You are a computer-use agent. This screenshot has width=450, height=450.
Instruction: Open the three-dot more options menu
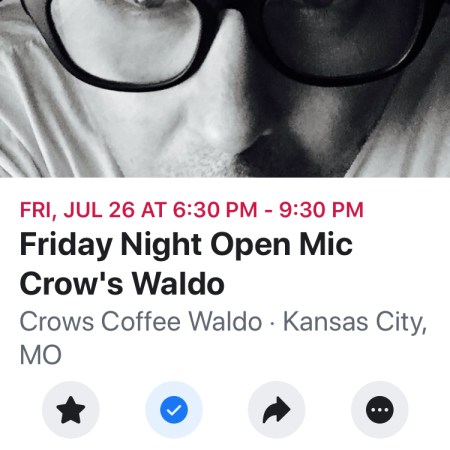click(x=380, y=410)
